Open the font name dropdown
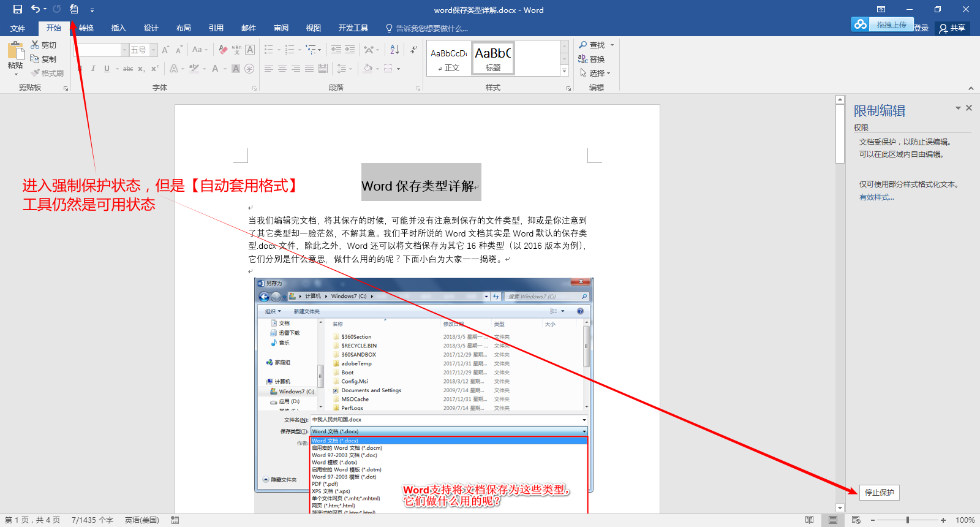Image resolution: width=980 pixels, height=527 pixels. [x=125, y=50]
